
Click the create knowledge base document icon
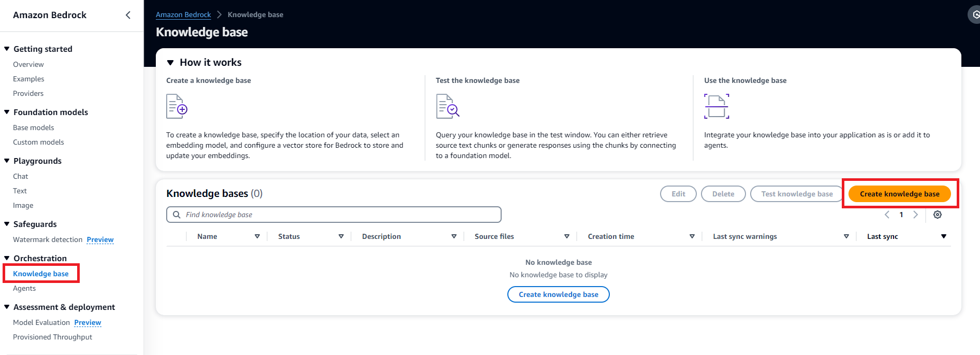click(177, 106)
